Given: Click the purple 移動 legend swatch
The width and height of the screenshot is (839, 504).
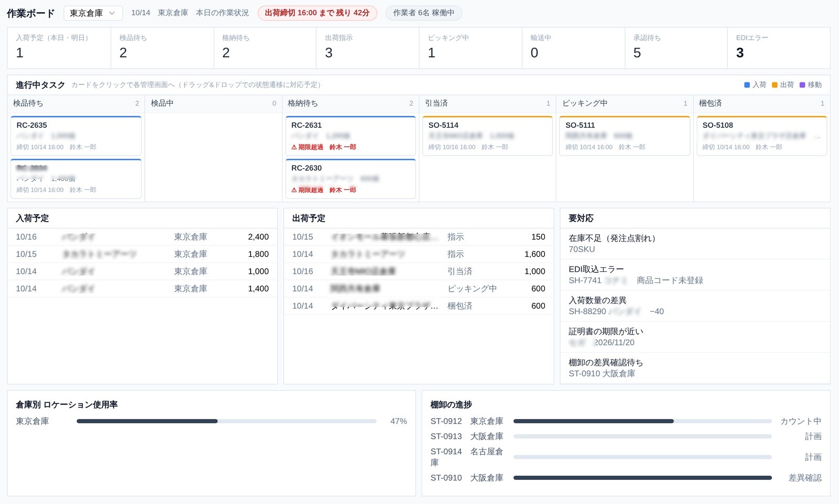Looking at the screenshot, I should 802,85.
